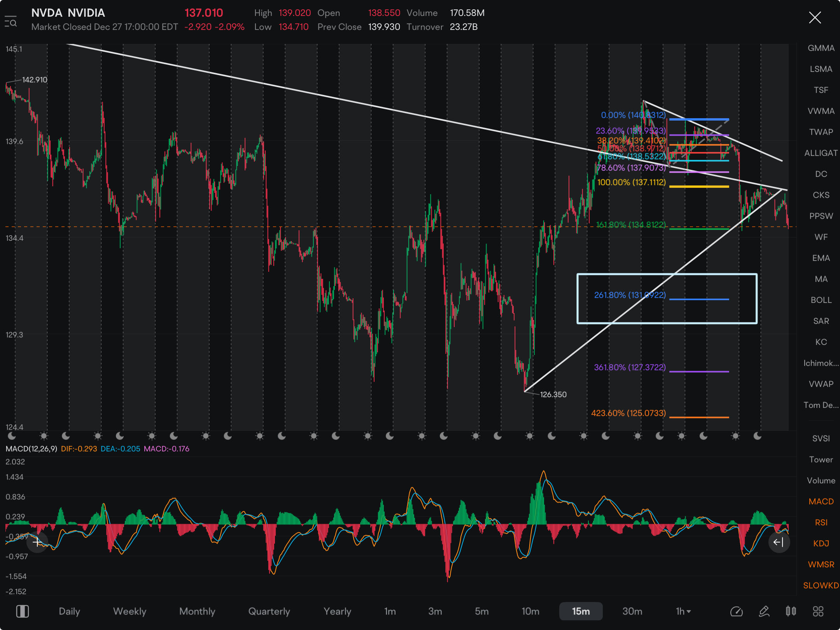Toggle the WF indicator
The image size is (840, 630).
coord(821,237)
